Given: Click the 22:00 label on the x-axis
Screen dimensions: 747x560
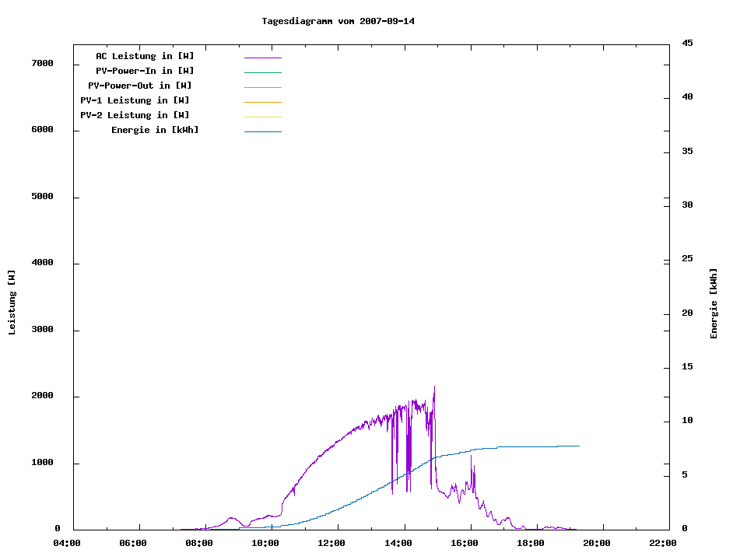Looking at the screenshot, I should [x=663, y=543].
